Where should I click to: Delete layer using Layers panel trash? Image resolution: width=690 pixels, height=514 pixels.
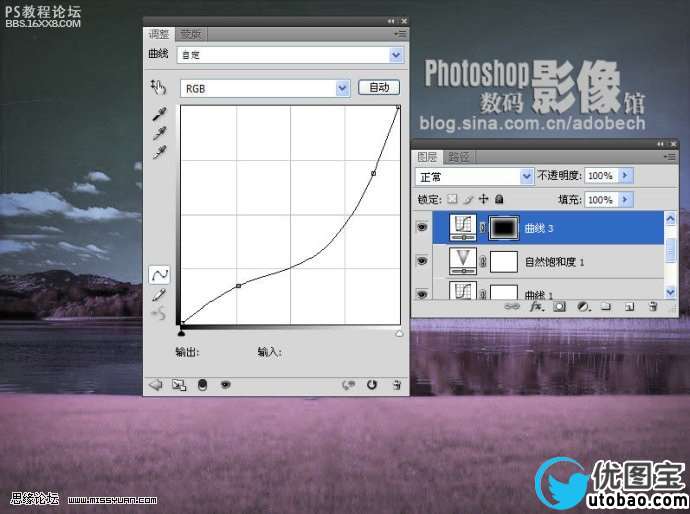click(x=653, y=307)
